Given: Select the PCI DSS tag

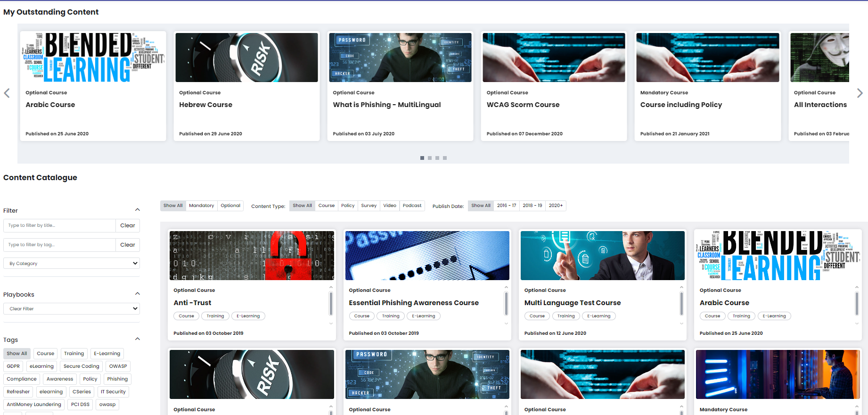Looking at the screenshot, I should (x=80, y=404).
